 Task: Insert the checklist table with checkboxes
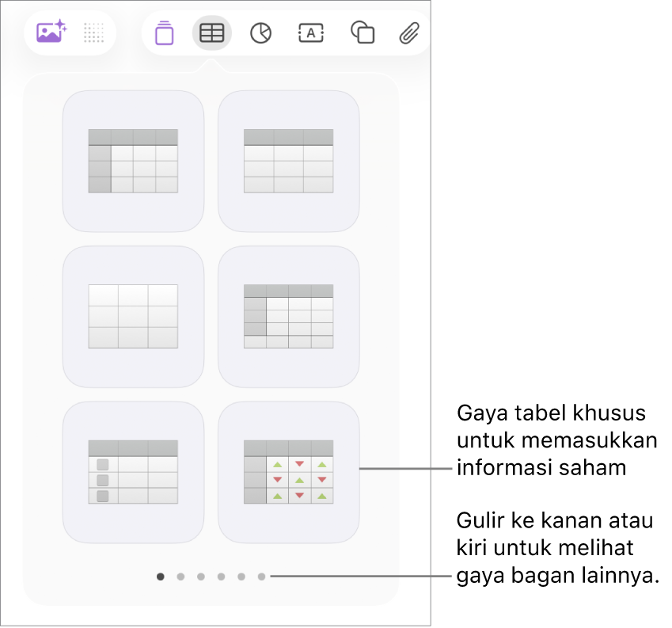pos(133,472)
